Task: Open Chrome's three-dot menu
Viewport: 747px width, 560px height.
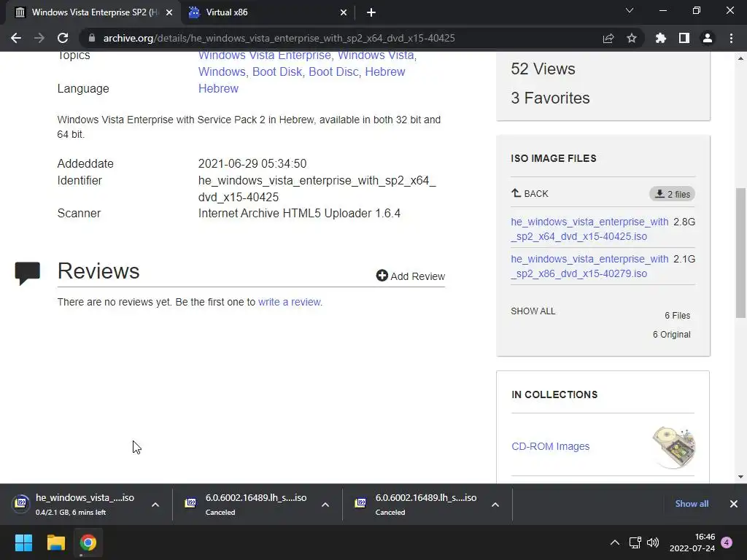Action: point(731,38)
